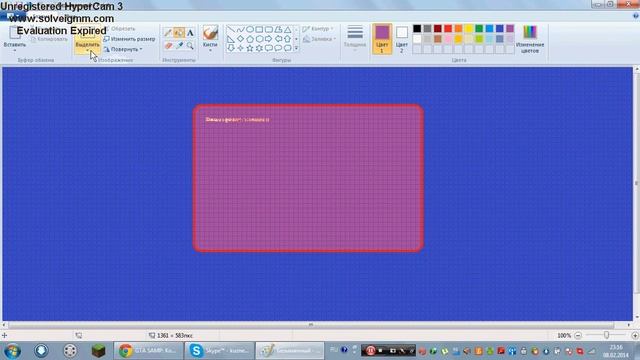Select the Text tool letter A
640x360 pixels.
pos(190,33)
